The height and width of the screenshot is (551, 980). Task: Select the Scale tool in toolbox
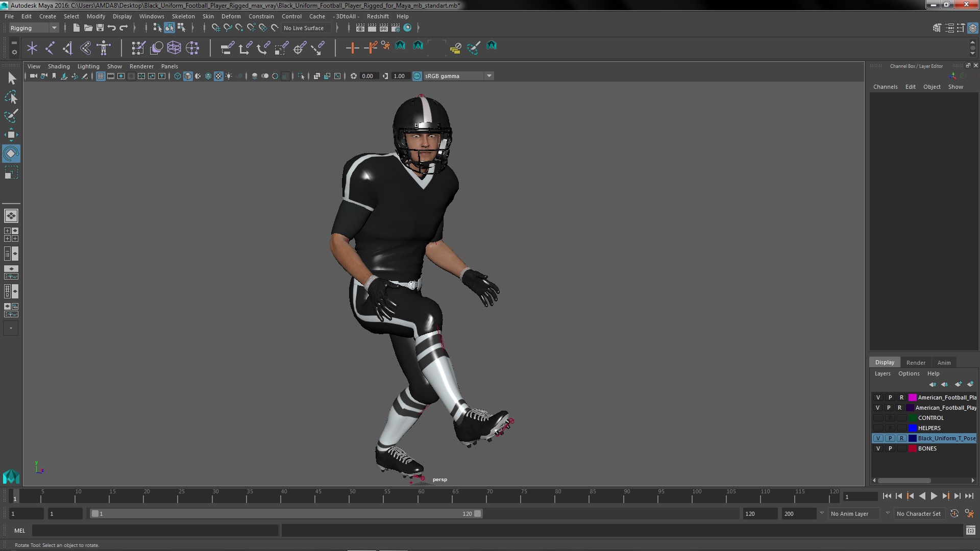click(11, 173)
